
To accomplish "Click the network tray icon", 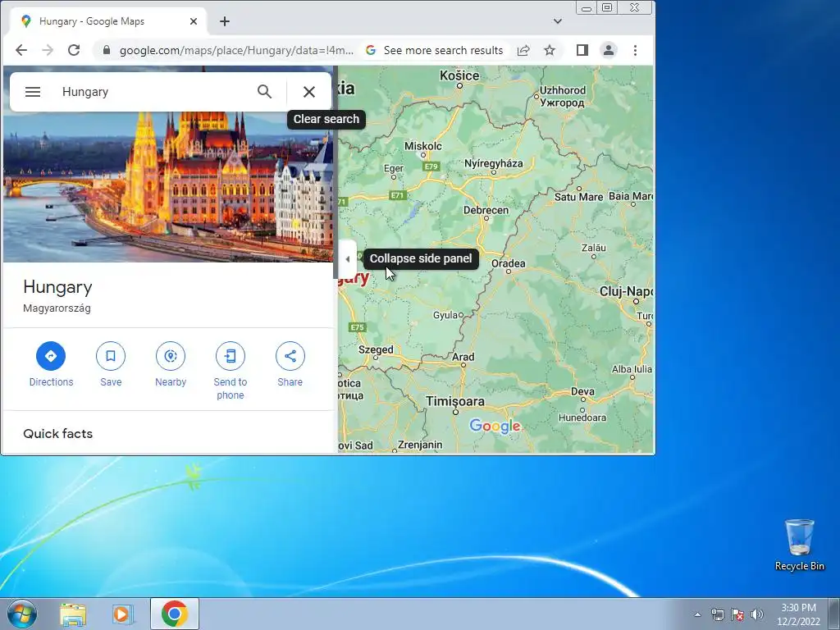I will point(717,614).
